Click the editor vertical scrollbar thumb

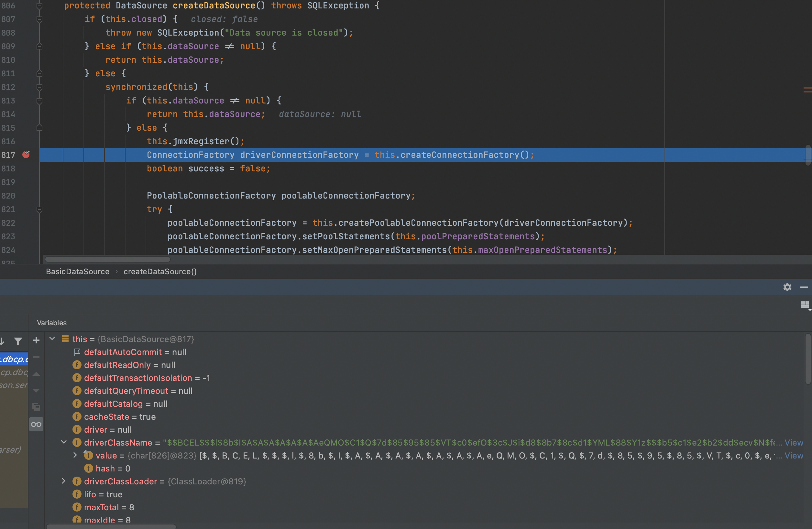(808, 155)
